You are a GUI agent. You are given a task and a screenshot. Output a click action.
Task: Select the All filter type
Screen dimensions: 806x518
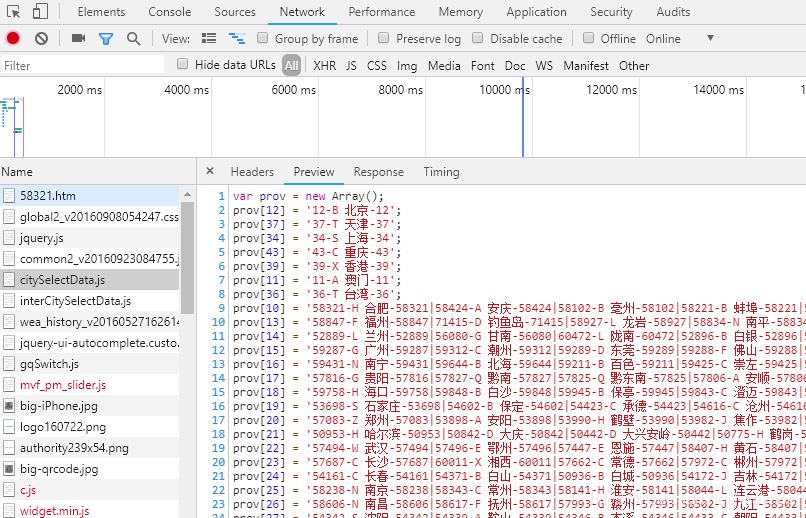[291, 66]
